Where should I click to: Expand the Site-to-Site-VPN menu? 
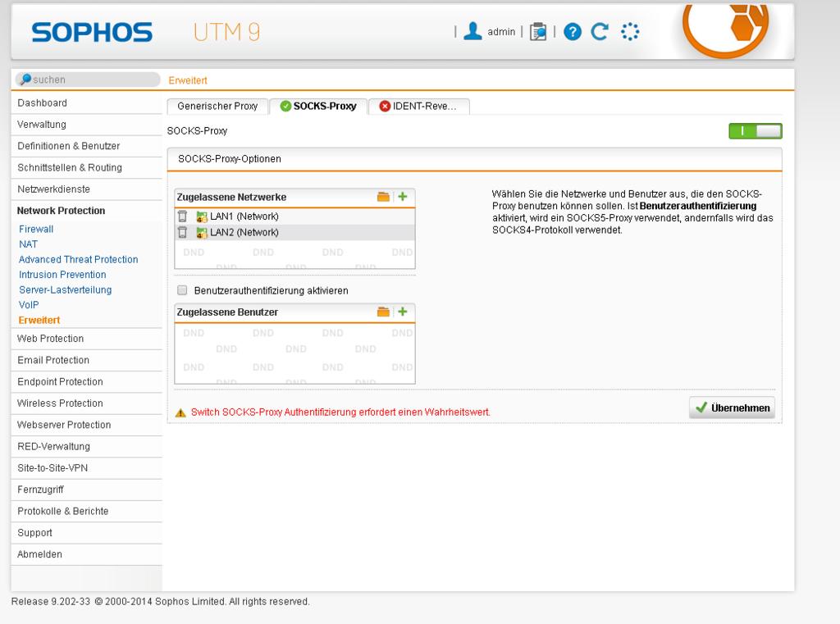[x=86, y=467]
